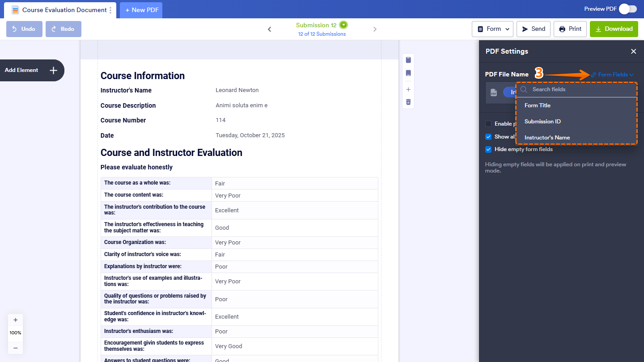Click the trash icon beside the page
This screenshot has height=362, width=644.
coord(408,102)
